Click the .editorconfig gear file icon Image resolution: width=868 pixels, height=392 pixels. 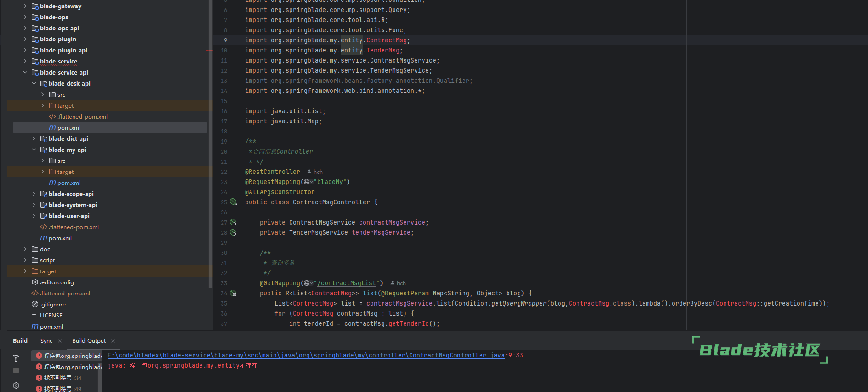point(35,282)
